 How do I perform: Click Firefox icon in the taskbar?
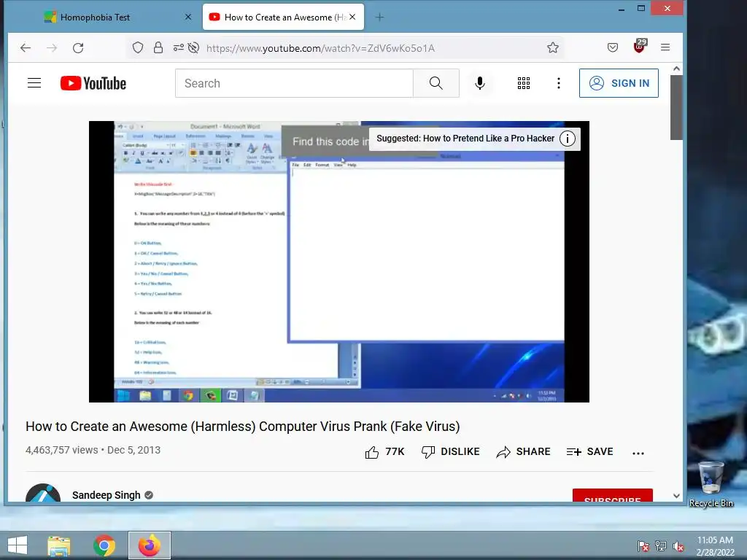tap(149, 545)
